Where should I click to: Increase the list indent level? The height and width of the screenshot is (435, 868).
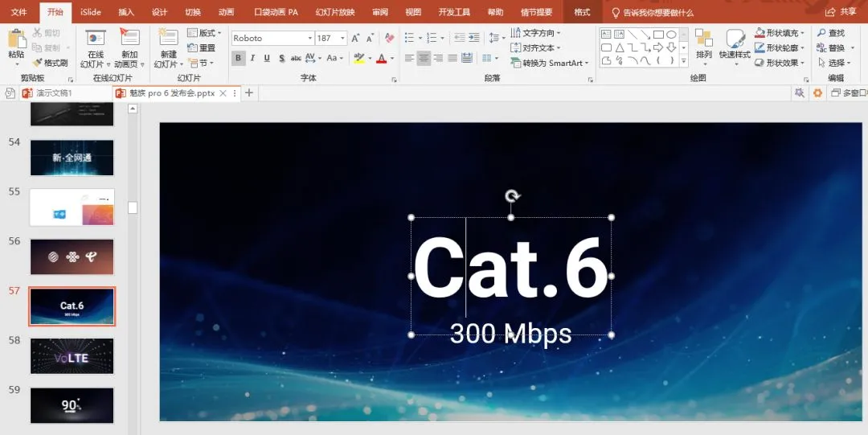tap(474, 39)
